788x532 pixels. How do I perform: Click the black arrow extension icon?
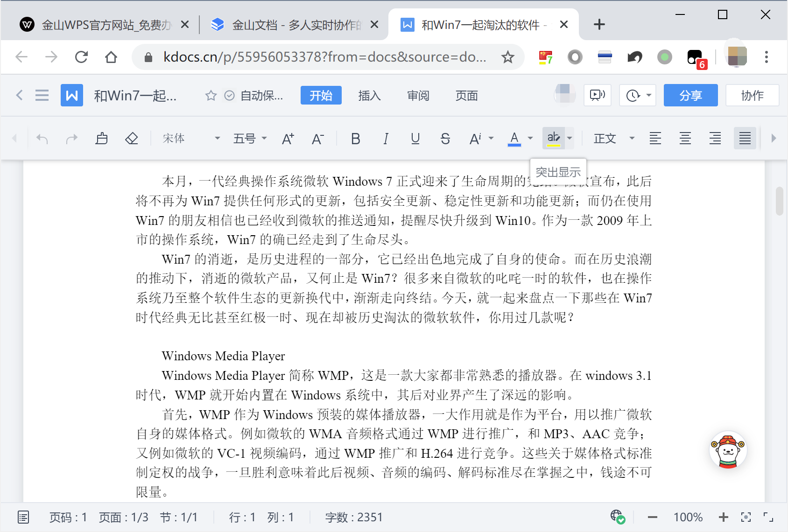coord(635,57)
